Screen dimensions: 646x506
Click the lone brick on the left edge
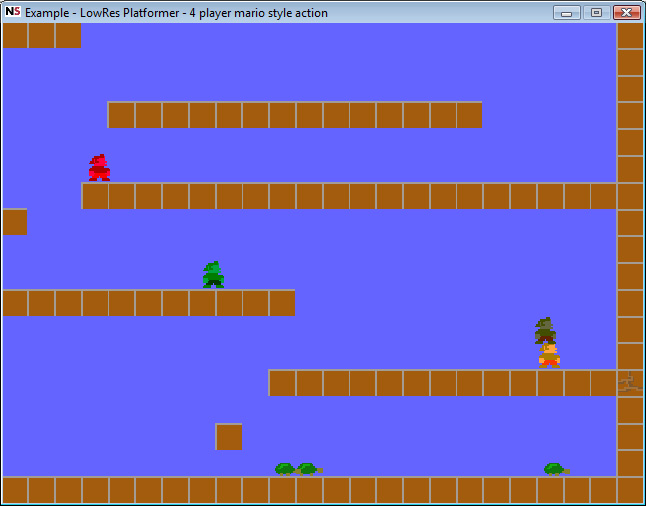click(x=15, y=222)
